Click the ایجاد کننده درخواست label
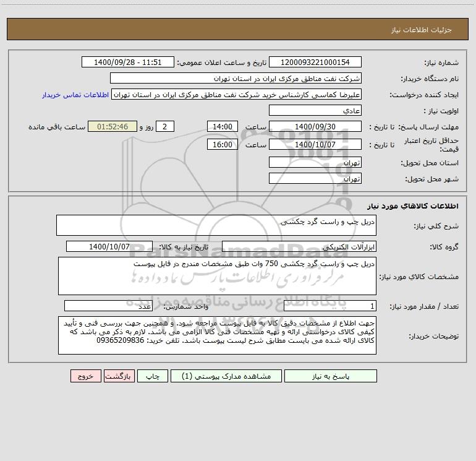Viewport: 476px width, 461px height. pos(424,95)
